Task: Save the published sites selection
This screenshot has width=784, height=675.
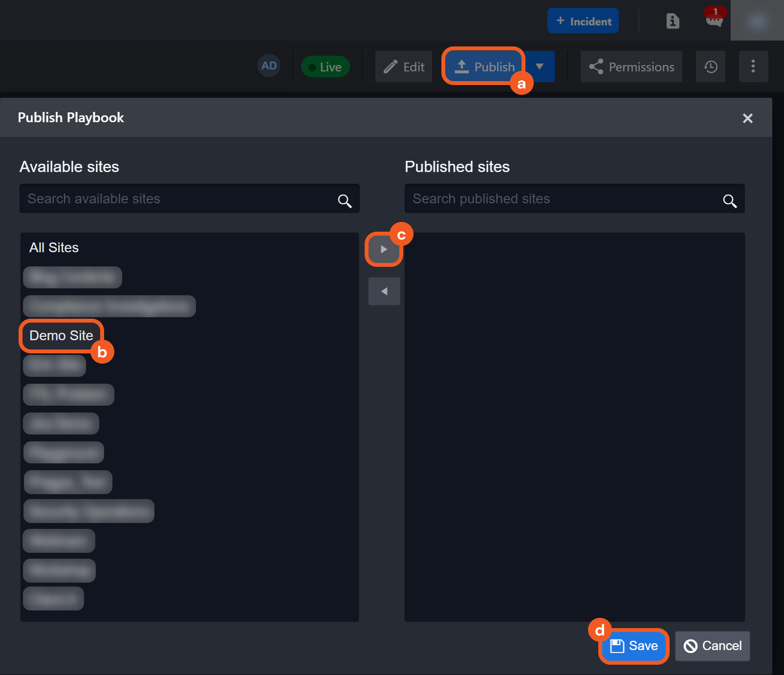Action: tap(634, 646)
